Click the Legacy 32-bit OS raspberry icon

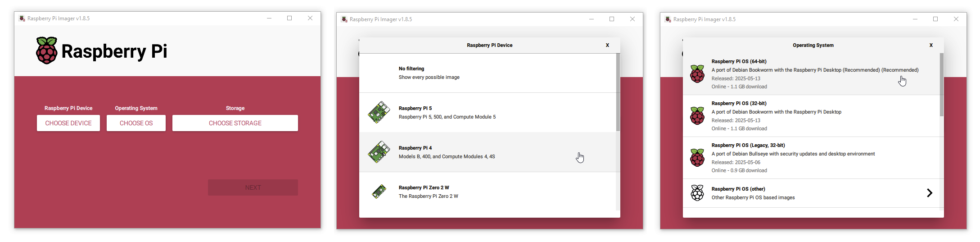tap(697, 158)
